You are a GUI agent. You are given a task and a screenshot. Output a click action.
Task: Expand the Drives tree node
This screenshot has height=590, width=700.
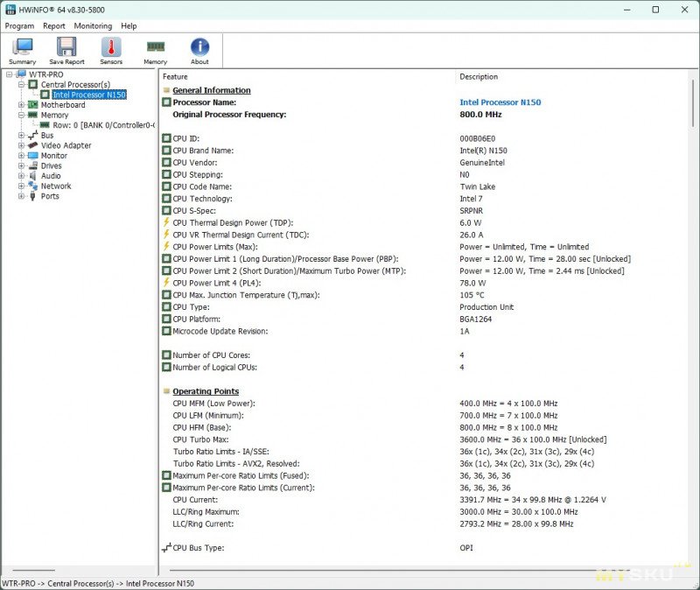tap(21, 165)
